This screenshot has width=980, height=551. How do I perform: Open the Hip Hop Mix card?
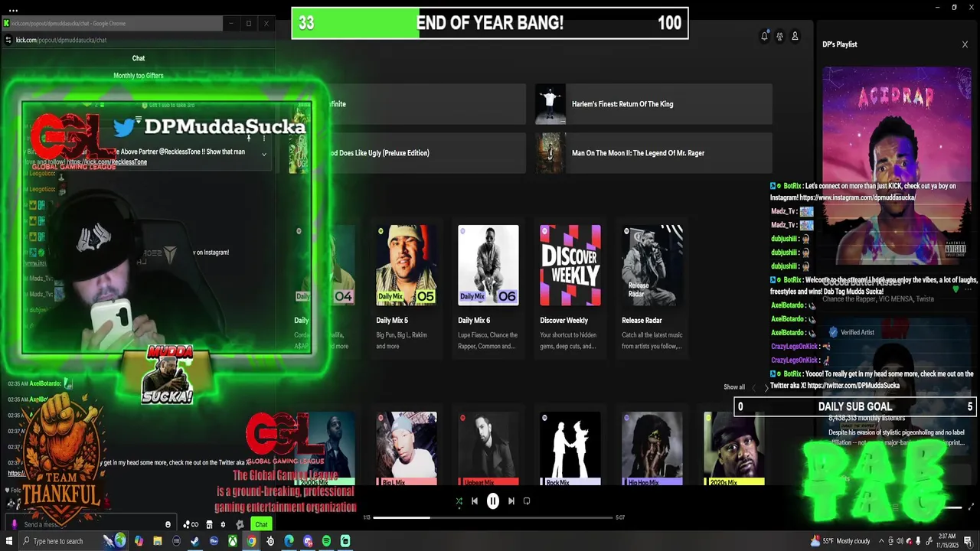coord(652,449)
